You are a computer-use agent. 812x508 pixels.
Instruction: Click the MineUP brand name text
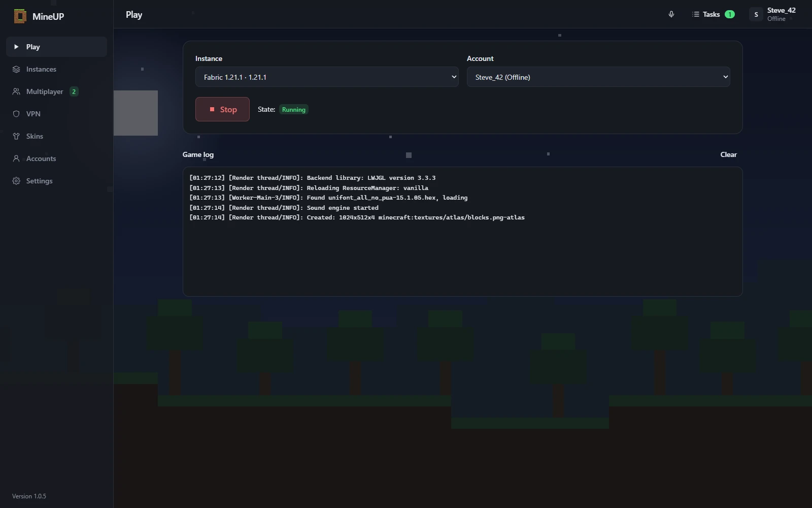pos(48,16)
